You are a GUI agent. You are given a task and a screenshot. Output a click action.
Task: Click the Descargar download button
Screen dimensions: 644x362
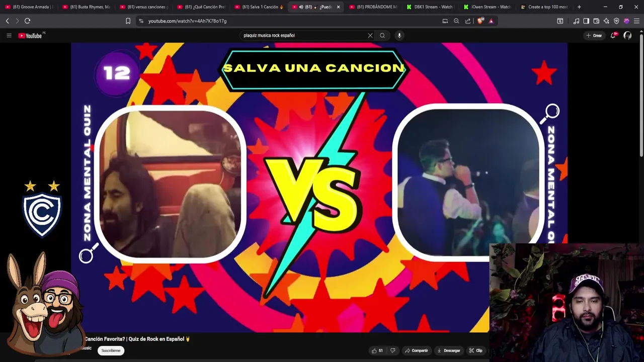pos(449,350)
